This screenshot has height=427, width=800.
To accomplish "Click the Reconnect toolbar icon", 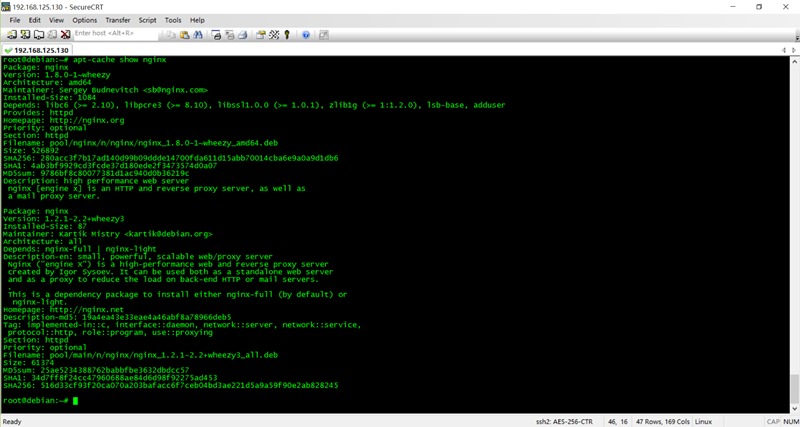I will tap(52, 35).
